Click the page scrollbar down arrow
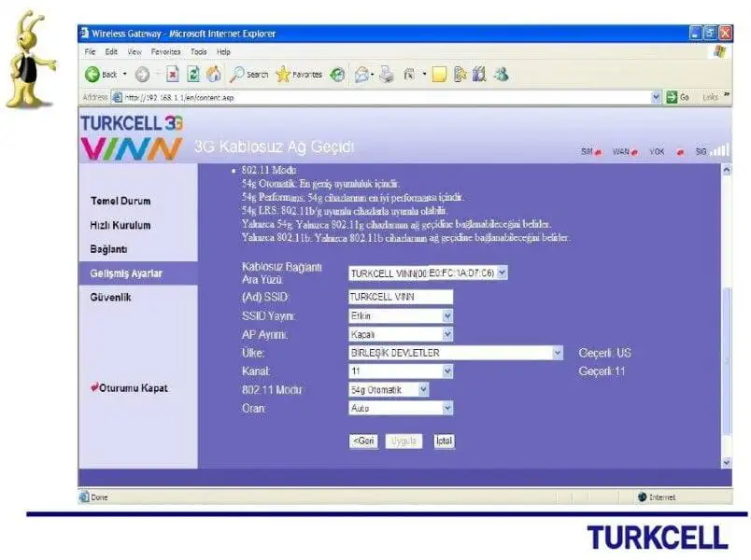The height and width of the screenshot is (560, 751). [x=727, y=462]
